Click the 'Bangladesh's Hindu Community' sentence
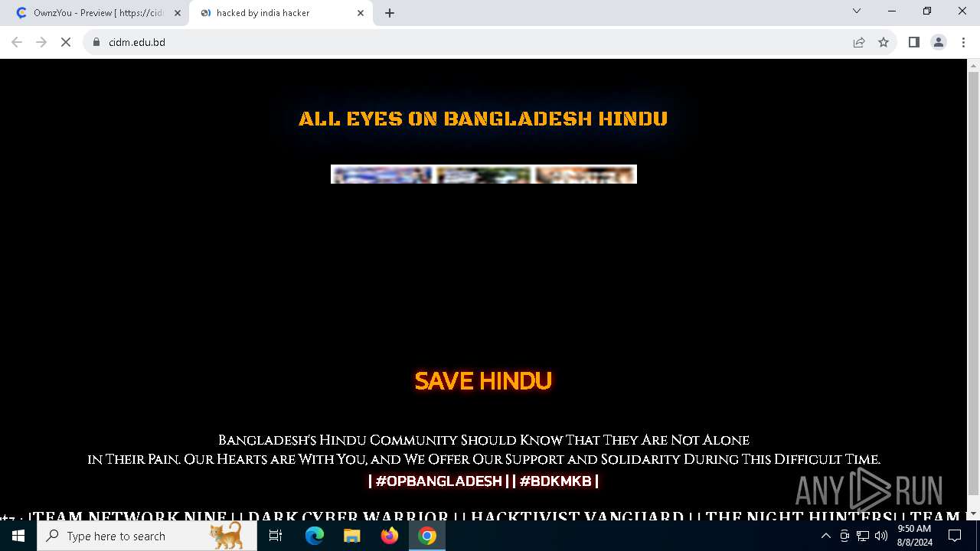 click(x=483, y=440)
